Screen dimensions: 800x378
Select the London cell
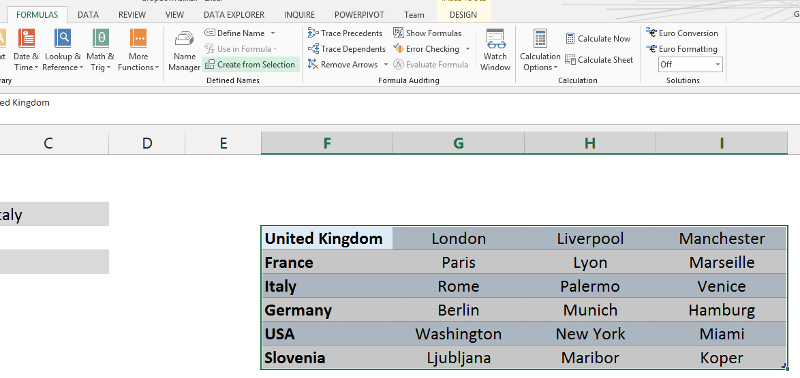459,238
